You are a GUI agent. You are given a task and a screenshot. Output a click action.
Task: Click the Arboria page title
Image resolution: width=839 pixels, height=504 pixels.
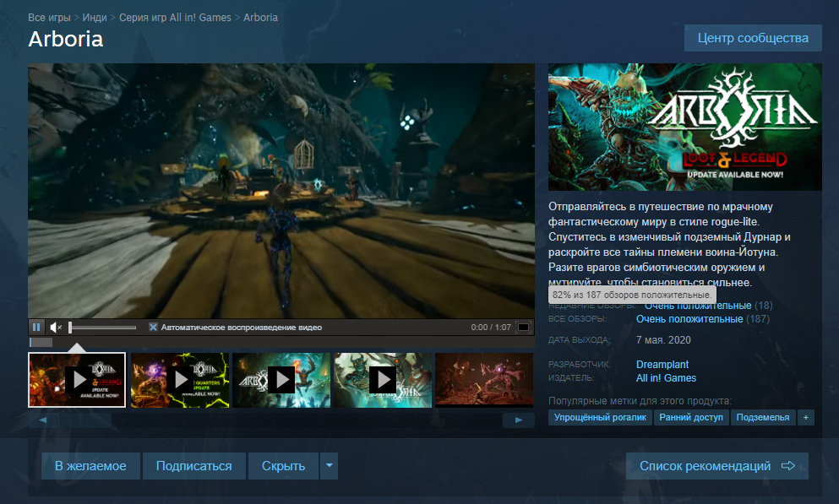point(66,39)
